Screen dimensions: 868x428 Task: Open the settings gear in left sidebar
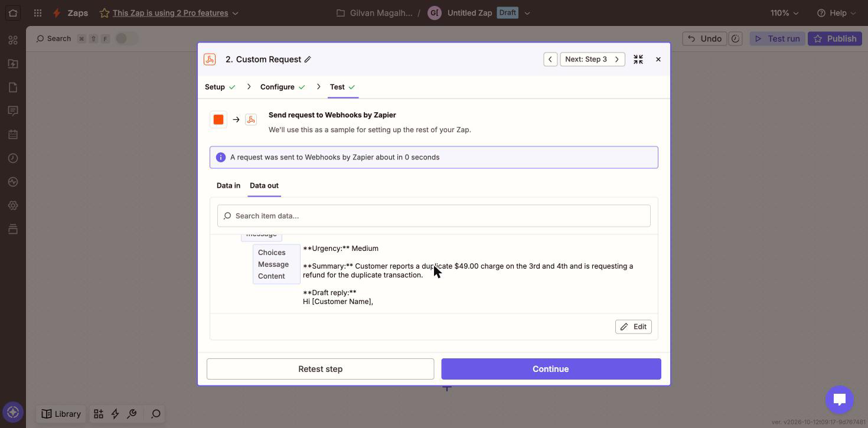point(13,205)
